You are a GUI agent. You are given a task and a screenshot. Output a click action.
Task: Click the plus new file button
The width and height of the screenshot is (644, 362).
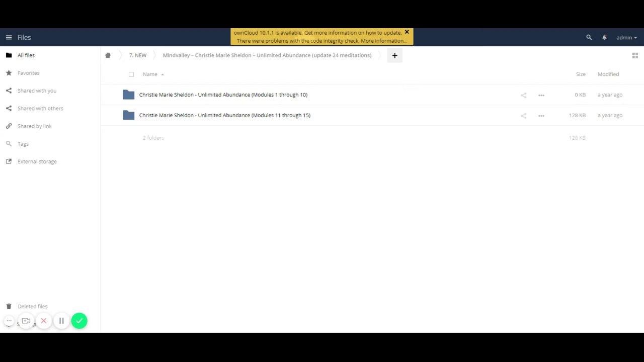pyautogui.click(x=394, y=55)
